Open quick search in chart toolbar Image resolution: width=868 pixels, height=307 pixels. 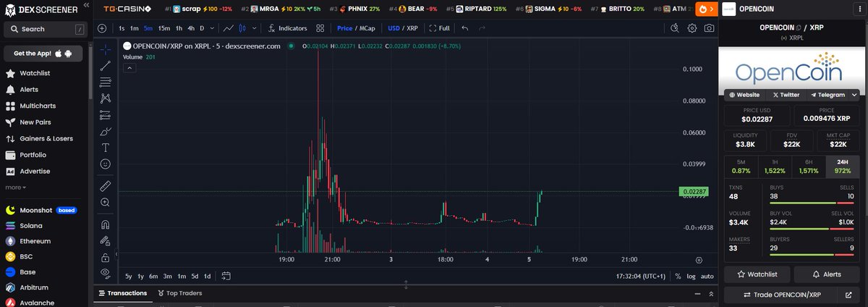click(x=674, y=28)
